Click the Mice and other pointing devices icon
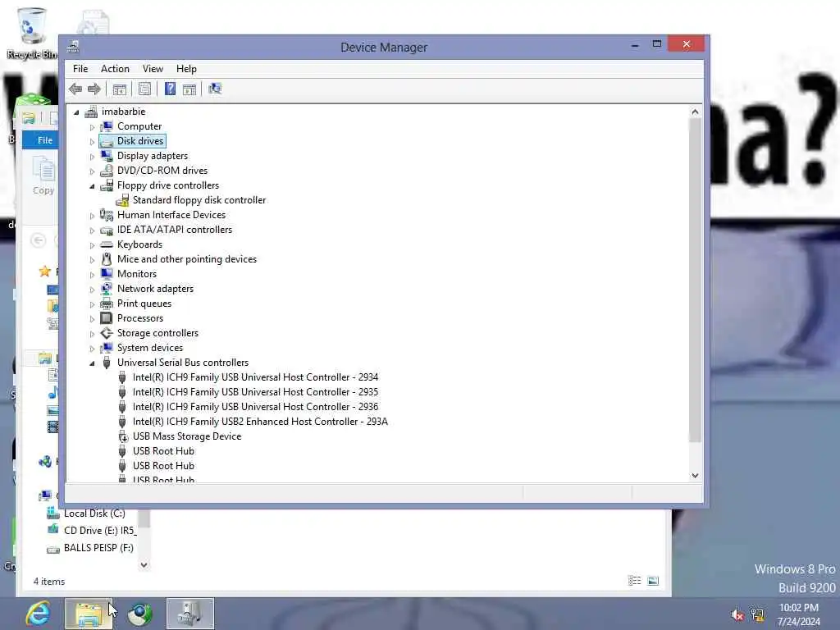840x630 pixels. [107, 259]
